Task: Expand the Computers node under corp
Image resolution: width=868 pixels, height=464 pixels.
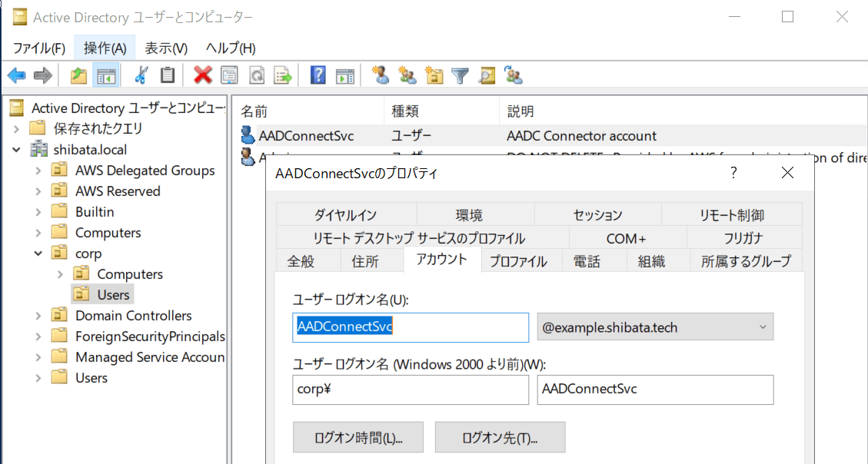Action: (60, 274)
